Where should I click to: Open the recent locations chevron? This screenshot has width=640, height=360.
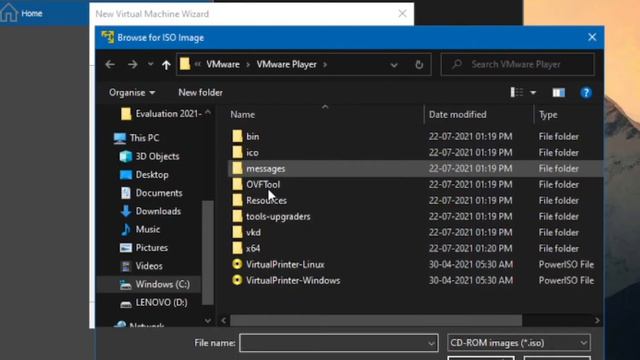(x=151, y=64)
